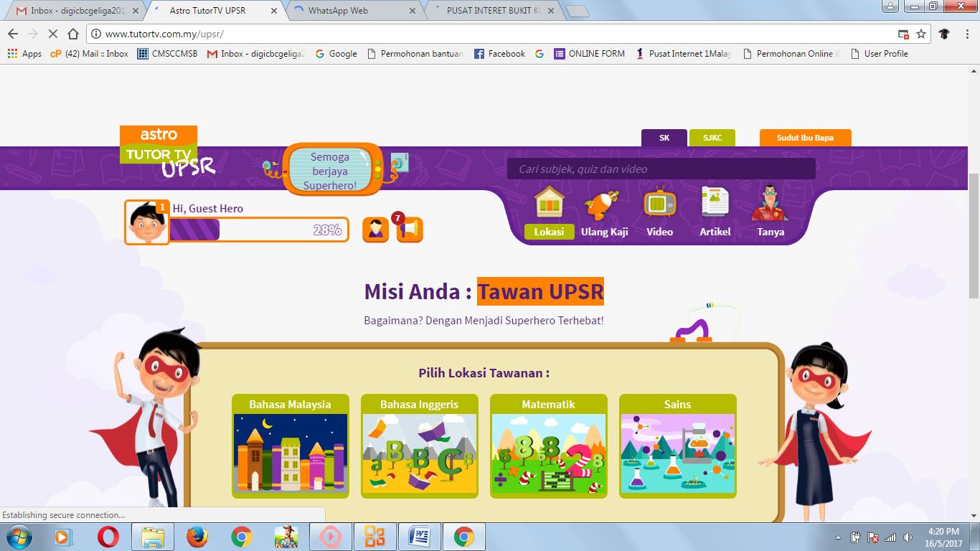980x551 pixels.
Task: Open the Video TV icon
Action: point(659,204)
